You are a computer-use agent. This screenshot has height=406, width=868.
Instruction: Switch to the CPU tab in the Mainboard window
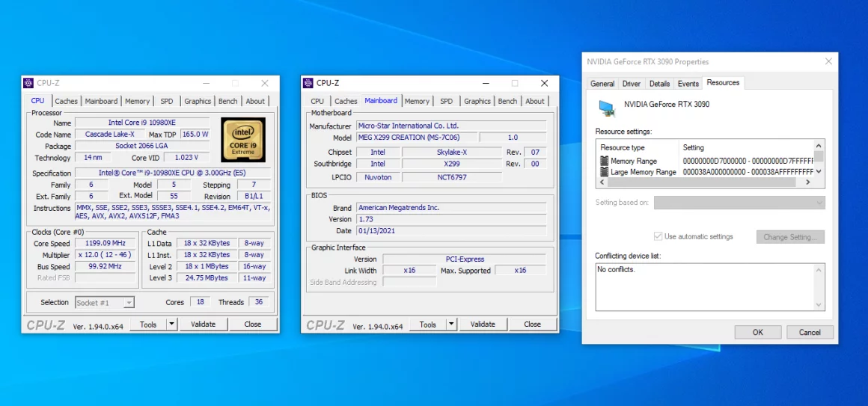point(317,101)
